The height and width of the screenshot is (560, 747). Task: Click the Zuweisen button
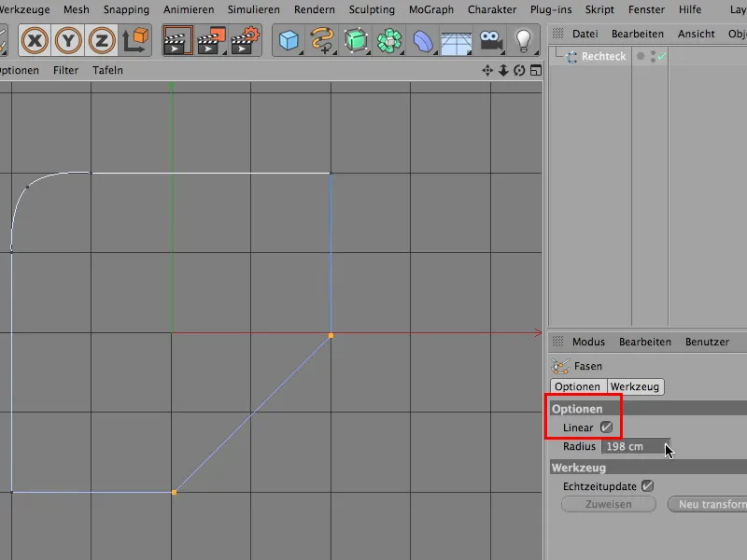[608, 504]
